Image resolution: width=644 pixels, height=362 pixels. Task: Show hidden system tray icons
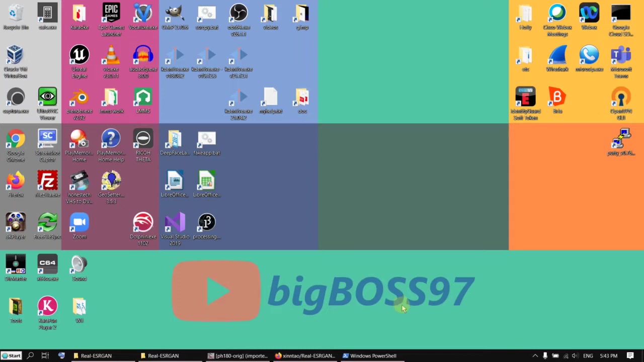[535, 355]
